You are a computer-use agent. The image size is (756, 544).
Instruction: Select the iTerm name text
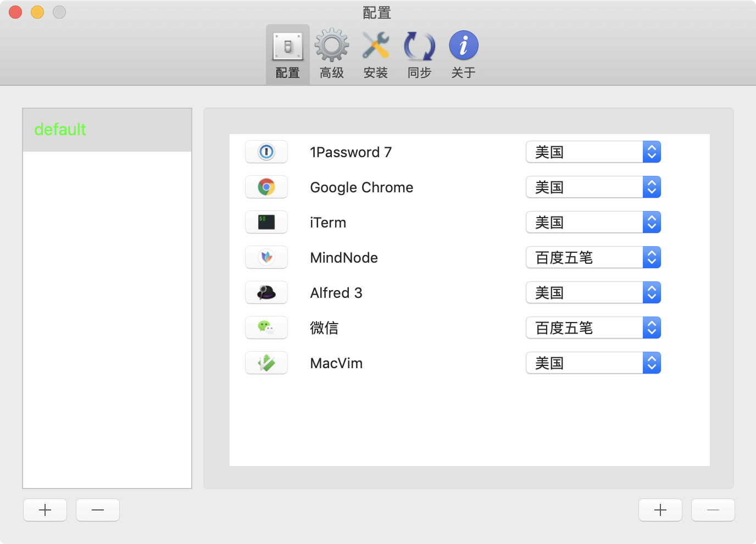[328, 223]
